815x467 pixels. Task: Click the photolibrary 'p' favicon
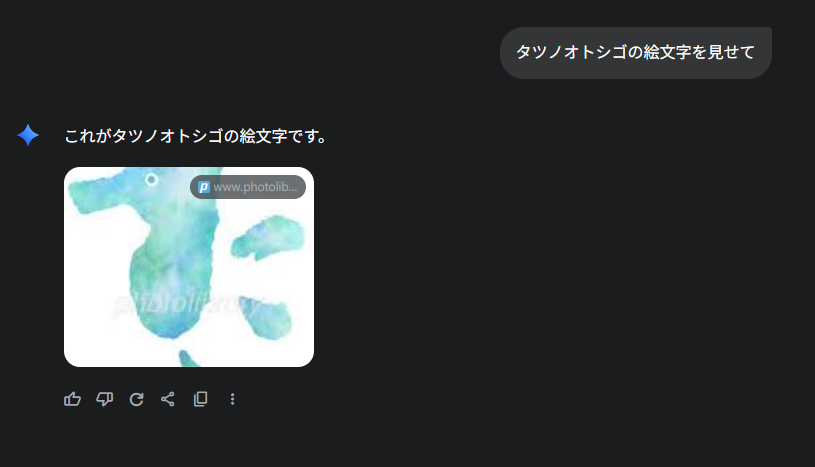(204, 187)
